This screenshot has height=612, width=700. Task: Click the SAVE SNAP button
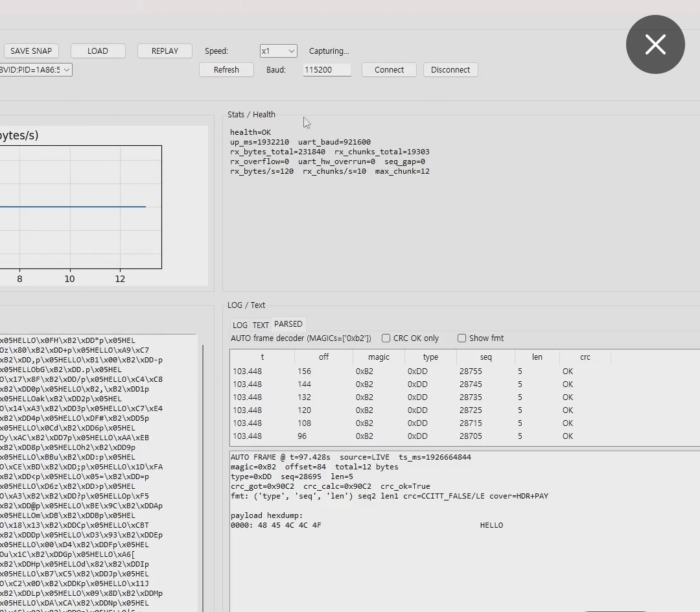[x=31, y=51]
